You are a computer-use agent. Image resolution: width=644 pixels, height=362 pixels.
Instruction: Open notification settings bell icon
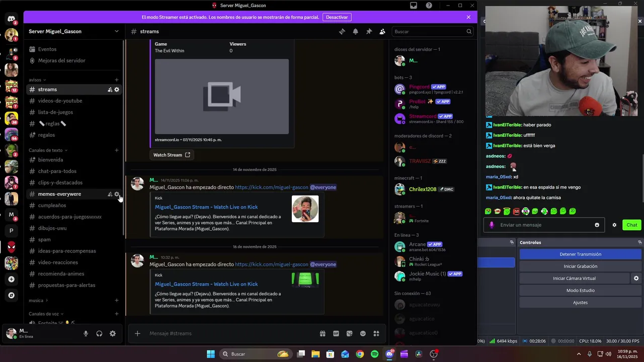pos(356,31)
